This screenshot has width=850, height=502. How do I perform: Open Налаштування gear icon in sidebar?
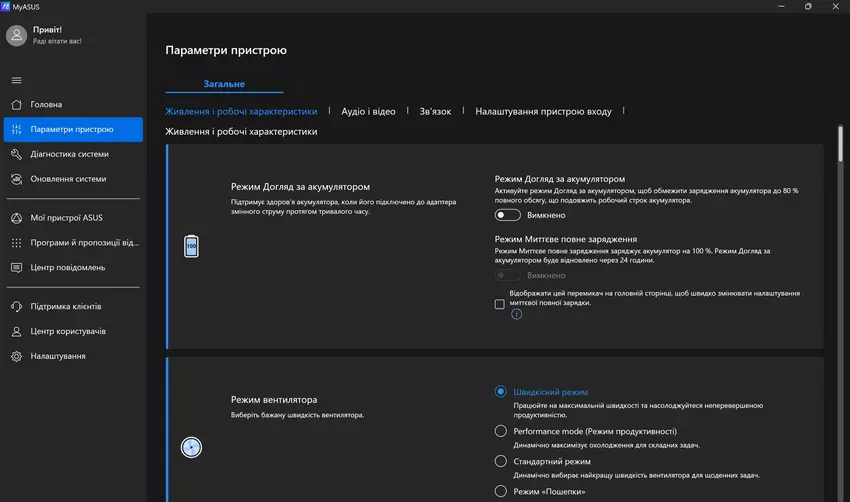click(16, 356)
